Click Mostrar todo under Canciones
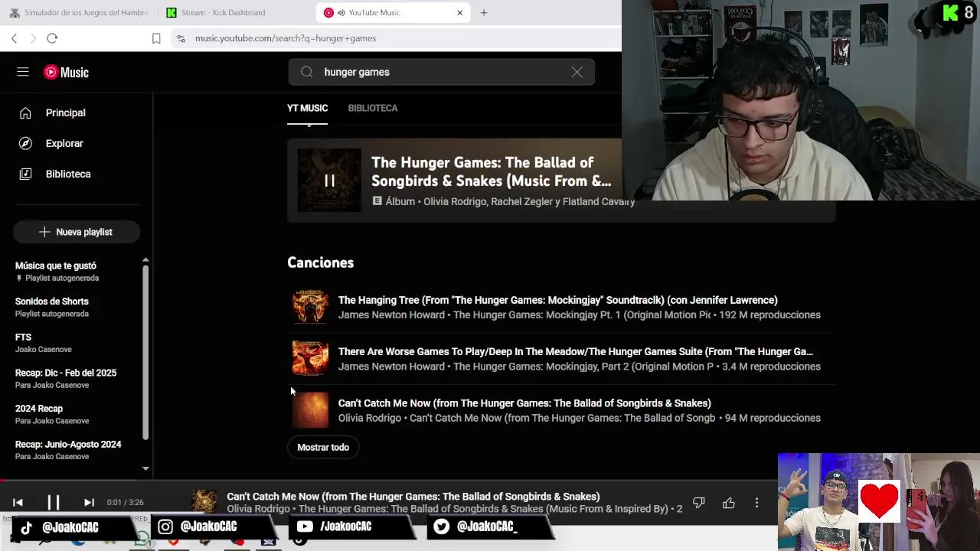The height and width of the screenshot is (551, 980). coord(323,447)
